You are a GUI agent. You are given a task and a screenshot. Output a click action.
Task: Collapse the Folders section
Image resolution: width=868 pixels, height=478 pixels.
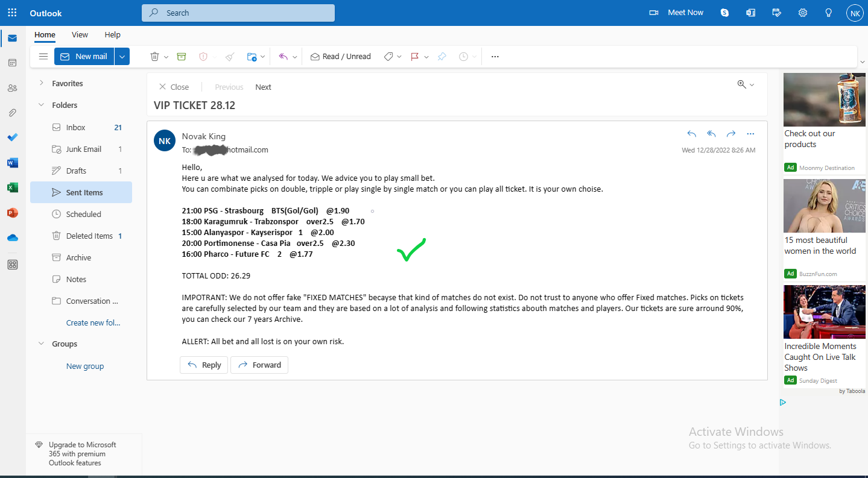(x=41, y=105)
